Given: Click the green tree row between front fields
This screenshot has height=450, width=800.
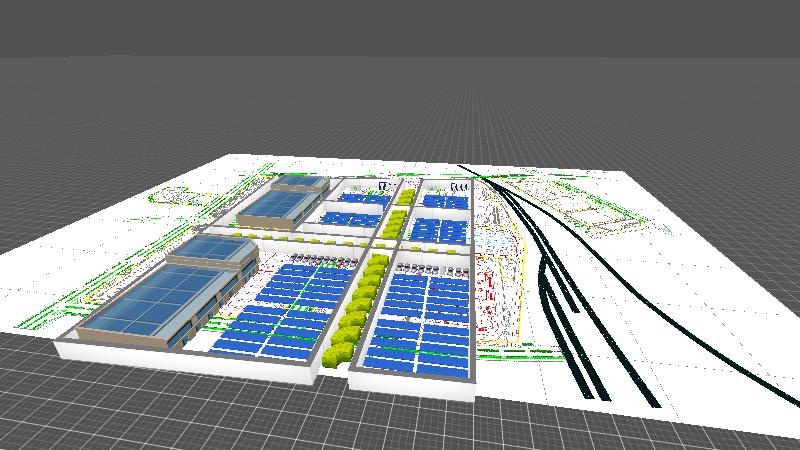Looking at the screenshot, I should [x=358, y=305].
